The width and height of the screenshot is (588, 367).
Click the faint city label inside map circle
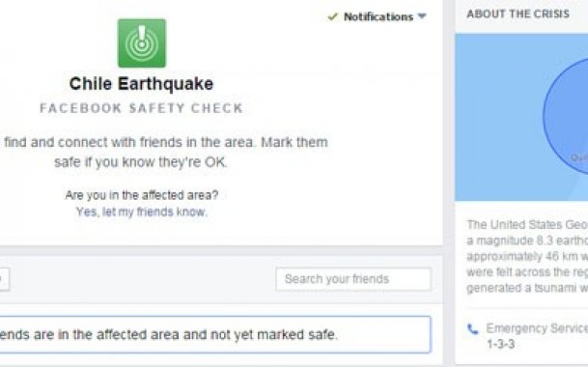[579, 158]
